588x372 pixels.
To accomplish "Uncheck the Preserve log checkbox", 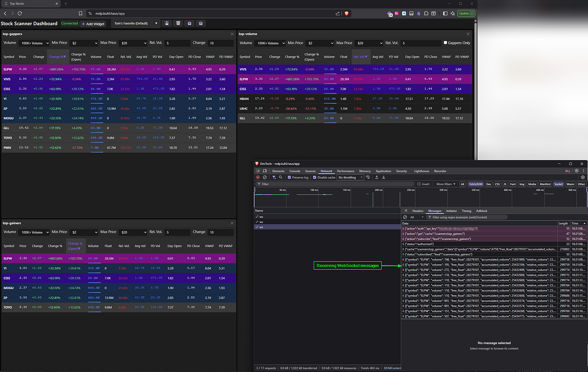I will 290,177.
